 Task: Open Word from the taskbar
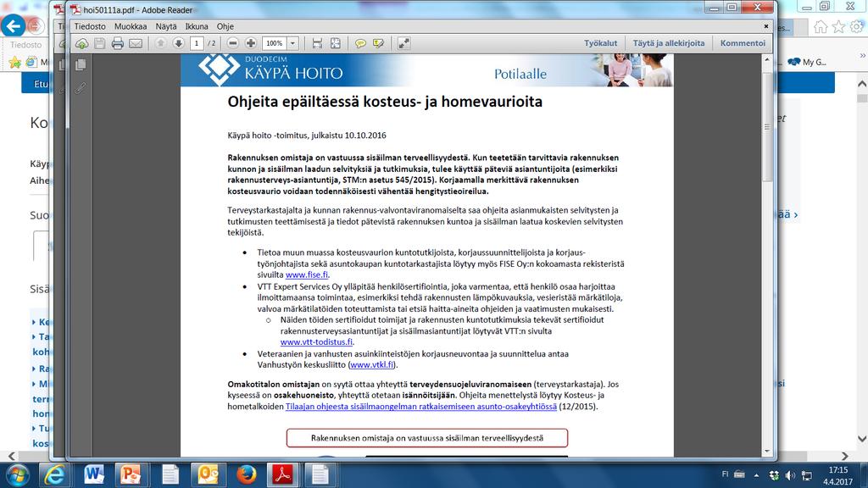pos(93,475)
